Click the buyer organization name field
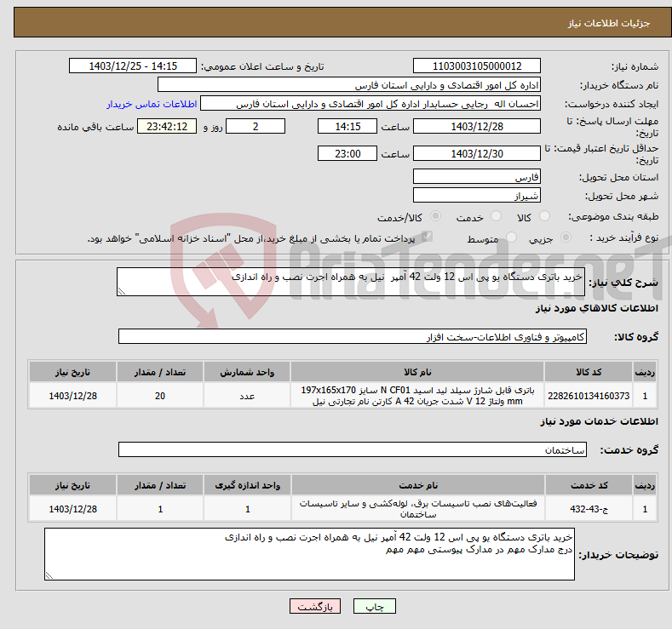The height and width of the screenshot is (629, 672). (x=349, y=85)
